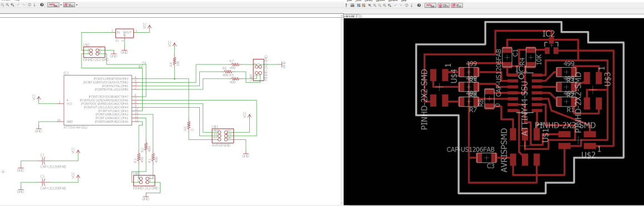Click go traffic-light icon in schematic toolbar

pos(34,5)
